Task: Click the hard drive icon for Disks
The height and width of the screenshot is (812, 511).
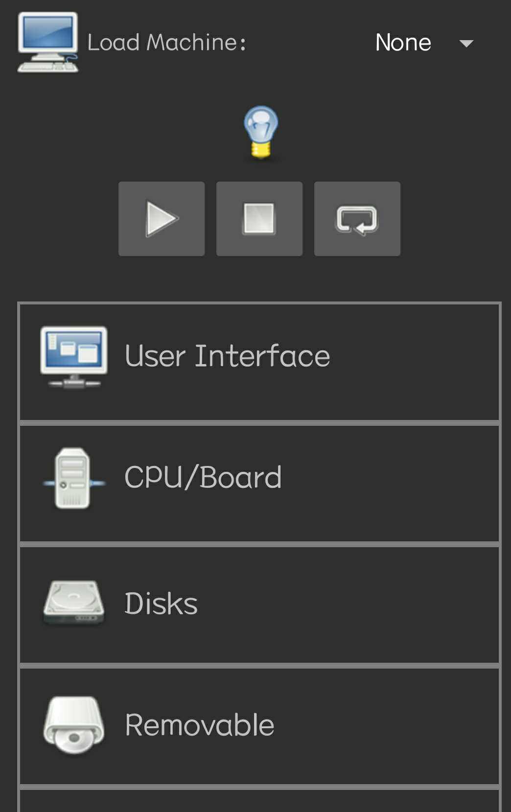Action: tap(74, 603)
